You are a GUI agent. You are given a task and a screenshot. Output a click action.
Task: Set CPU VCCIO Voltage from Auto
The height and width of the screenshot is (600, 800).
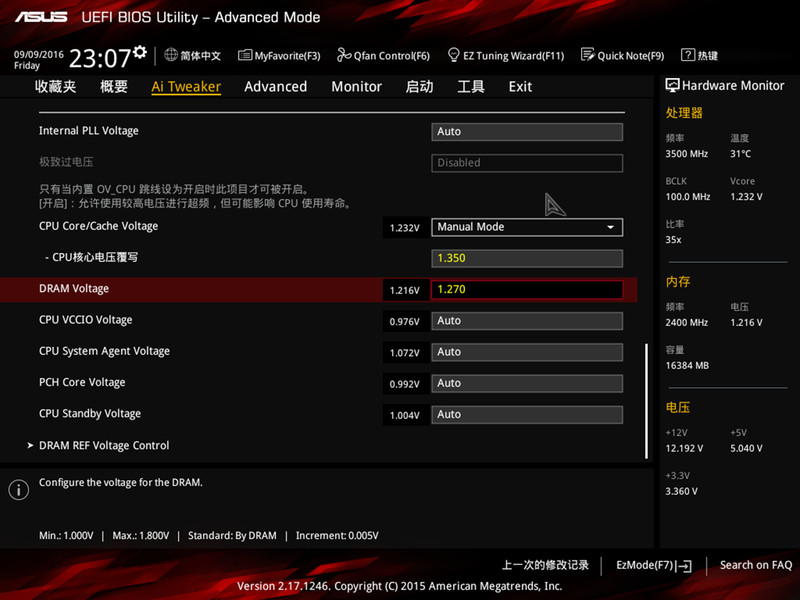[527, 320]
